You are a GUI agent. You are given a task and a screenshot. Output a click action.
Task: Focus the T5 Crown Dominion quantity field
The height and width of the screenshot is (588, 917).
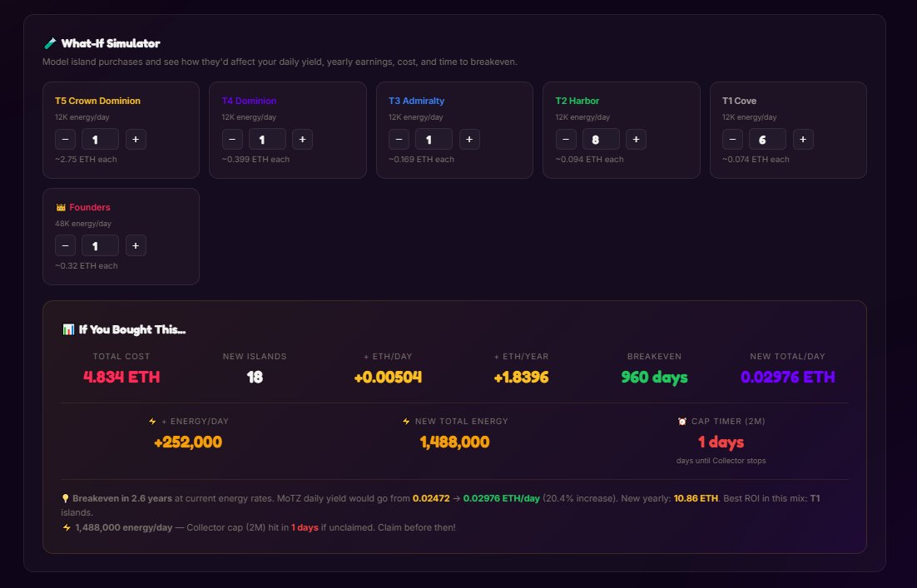(100, 139)
